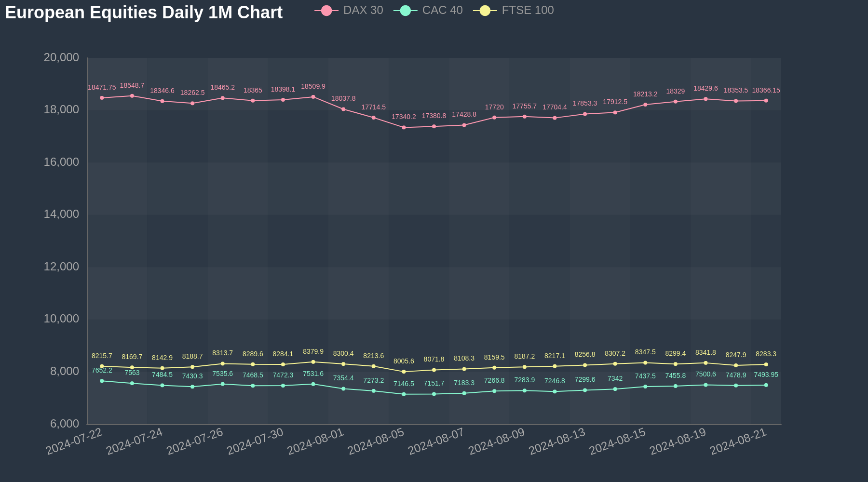Select DAX data point 18037.8
Image resolution: width=868 pixels, height=482 pixels.
(343, 109)
